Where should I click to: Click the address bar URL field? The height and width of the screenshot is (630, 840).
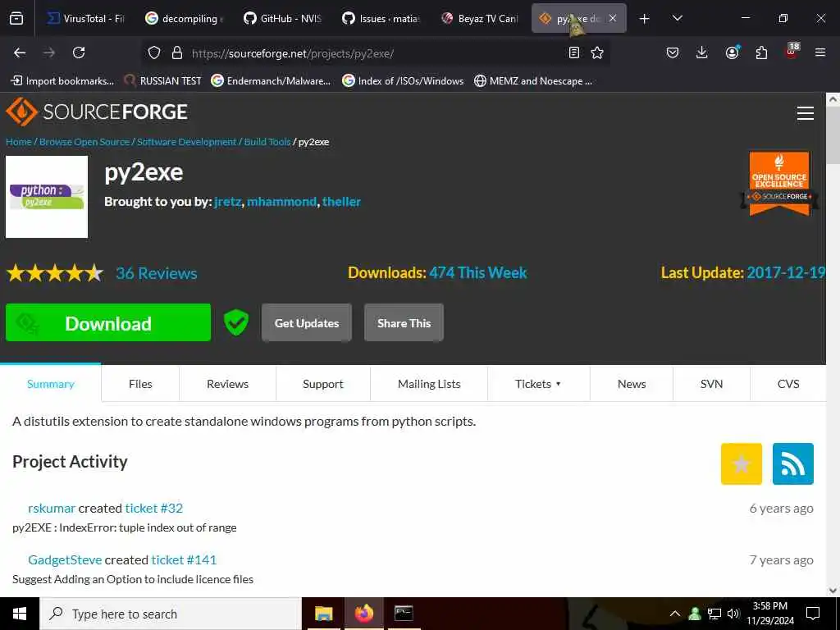[375, 53]
